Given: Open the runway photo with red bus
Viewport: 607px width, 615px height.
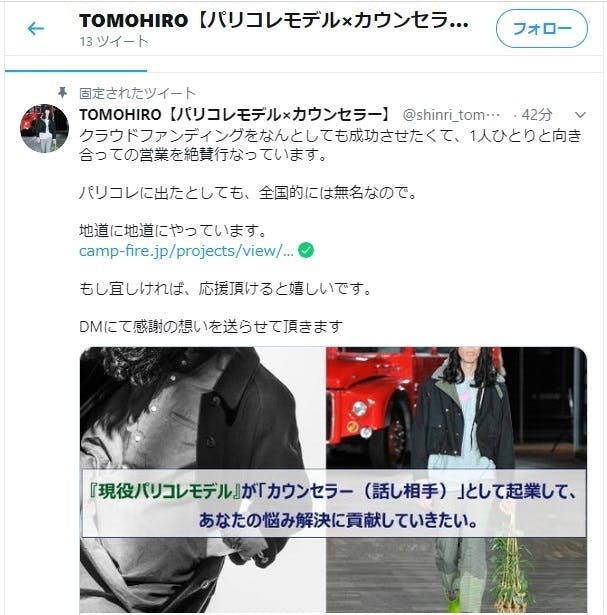Looking at the screenshot, I should 457,479.
